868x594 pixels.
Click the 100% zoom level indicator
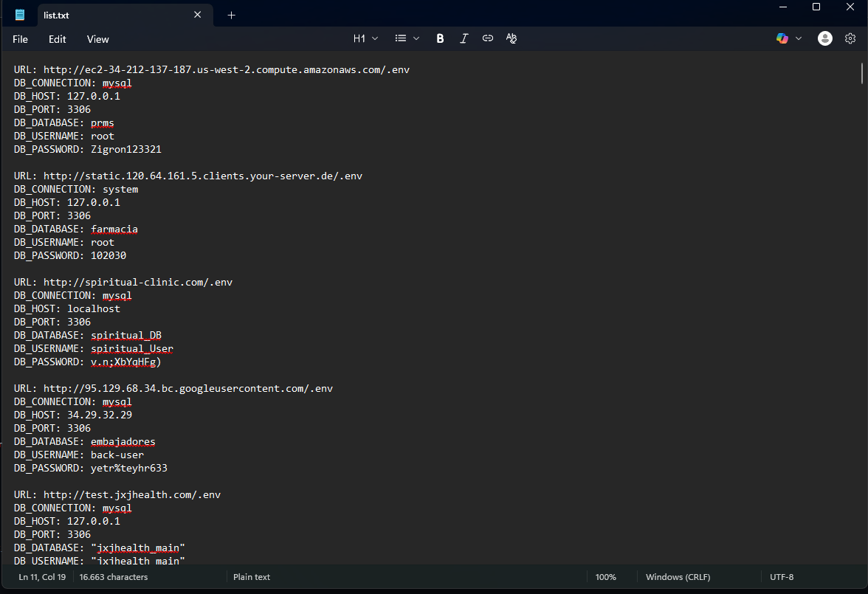[605, 577]
